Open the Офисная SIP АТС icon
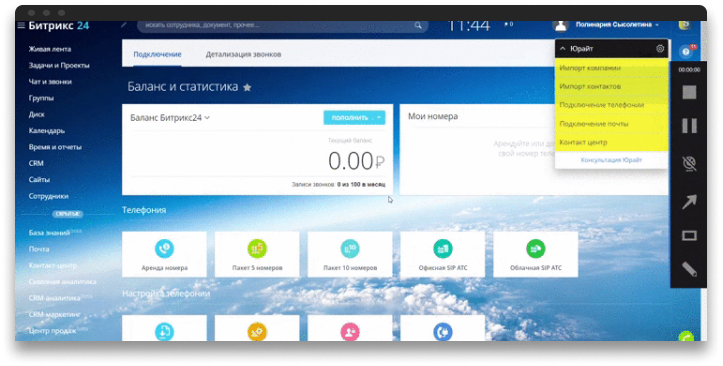 click(x=443, y=249)
